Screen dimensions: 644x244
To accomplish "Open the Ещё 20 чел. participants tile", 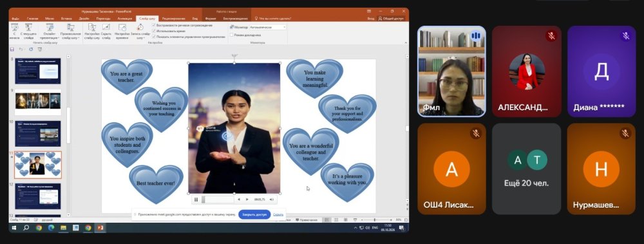I will [x=526, y=169].
